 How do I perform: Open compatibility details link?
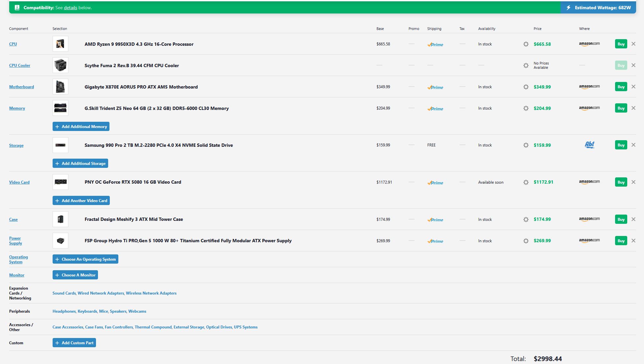pos(70,8)
